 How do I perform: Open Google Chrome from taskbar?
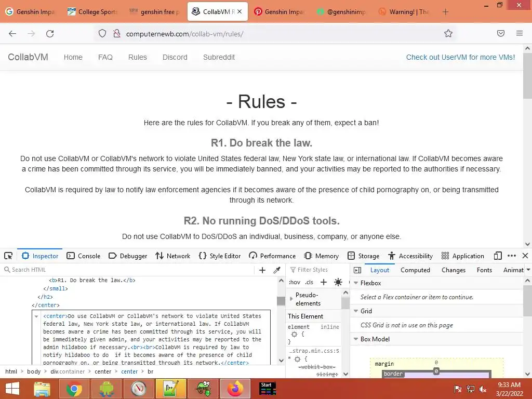click(x=74, y=389)
